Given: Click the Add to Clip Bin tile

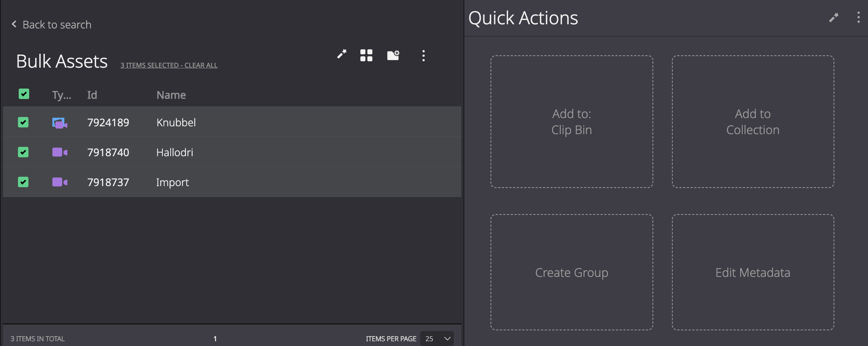Looking at the screenshot, I should point(572,122).
